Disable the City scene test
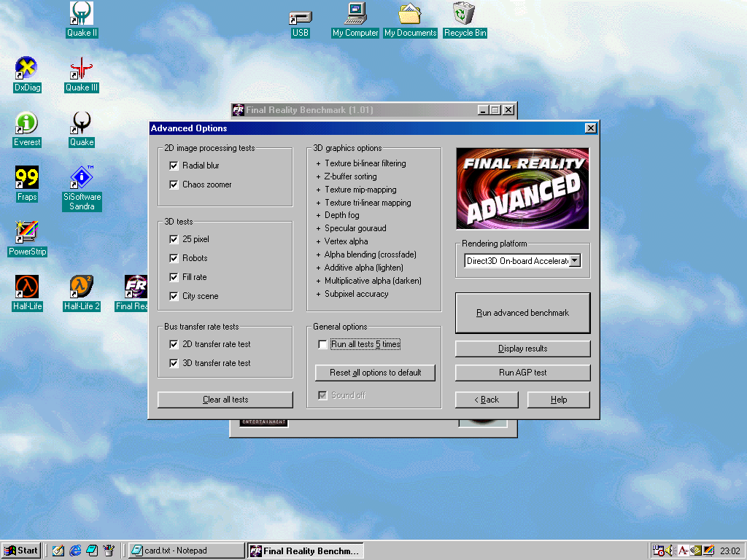The image size is (747, 560). (x=174, y=296)
